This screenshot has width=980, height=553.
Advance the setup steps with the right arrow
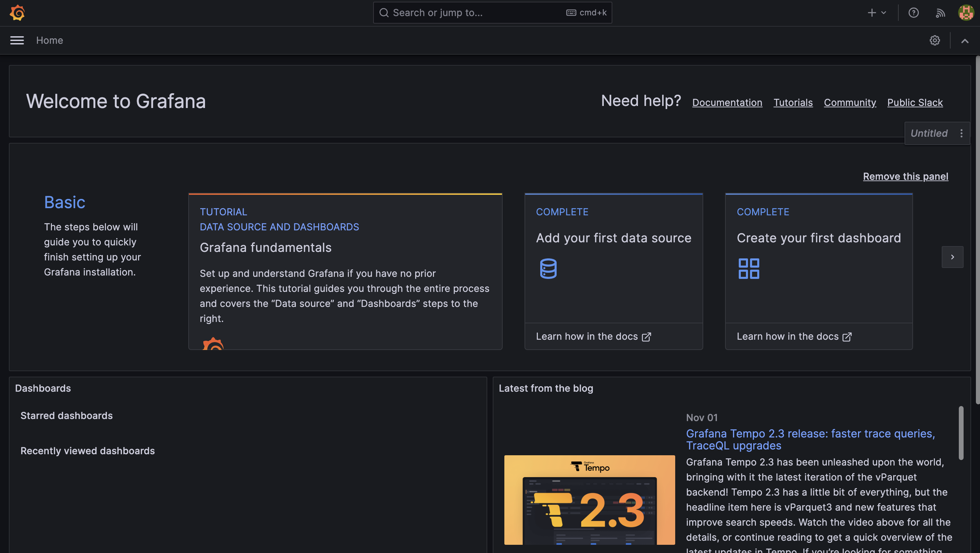pyautogui.click(x=952, y=257)
